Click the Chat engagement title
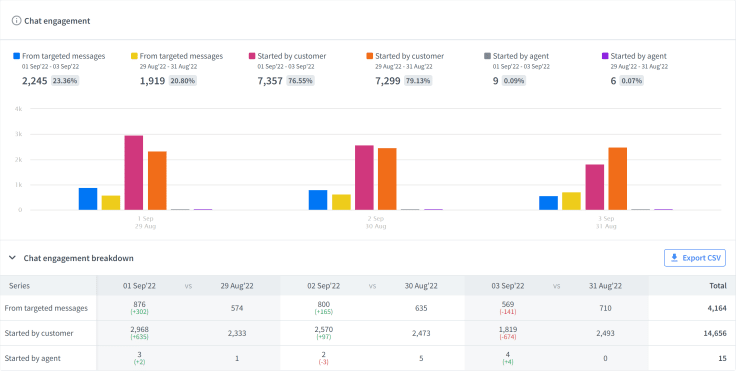 click(x=57, y=21)
